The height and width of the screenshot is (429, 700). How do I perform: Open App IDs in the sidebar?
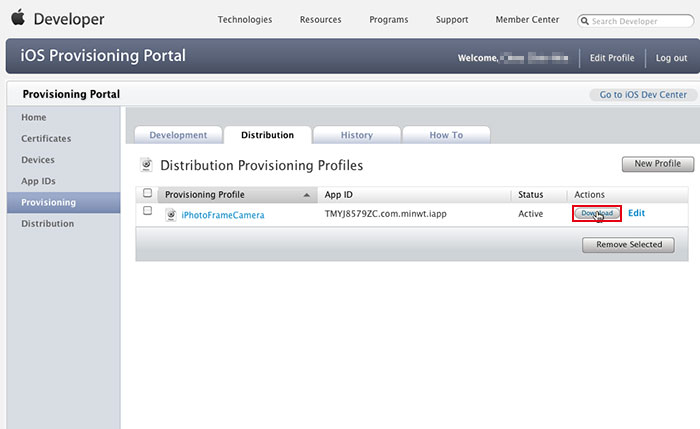[38, 181]
